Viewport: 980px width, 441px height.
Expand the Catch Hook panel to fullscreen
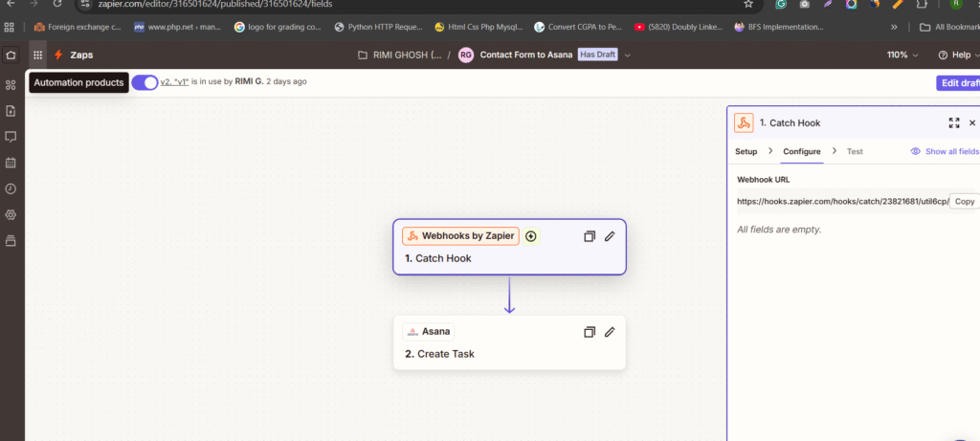click(x=954, y=123)
